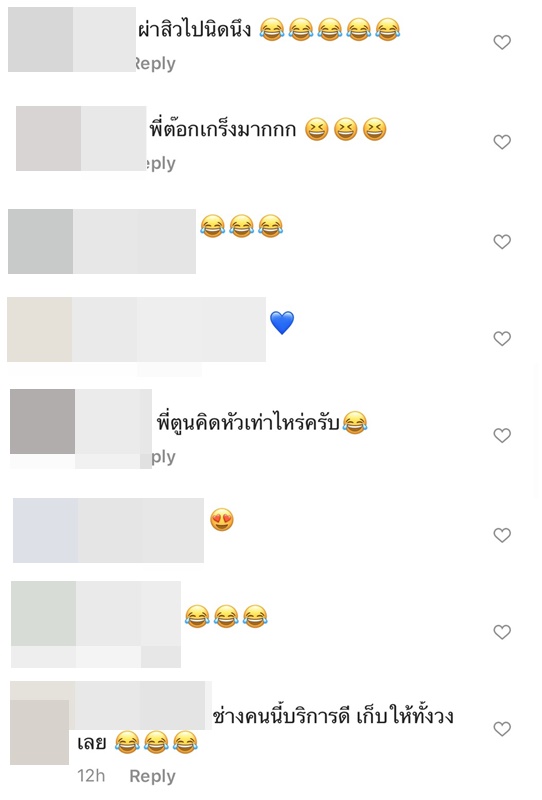This screenshot has width=542, height=800.
Task: Open the avatar of 'พี่ต๊อกเกร็งมากกก' commenter
Action: 48,138
